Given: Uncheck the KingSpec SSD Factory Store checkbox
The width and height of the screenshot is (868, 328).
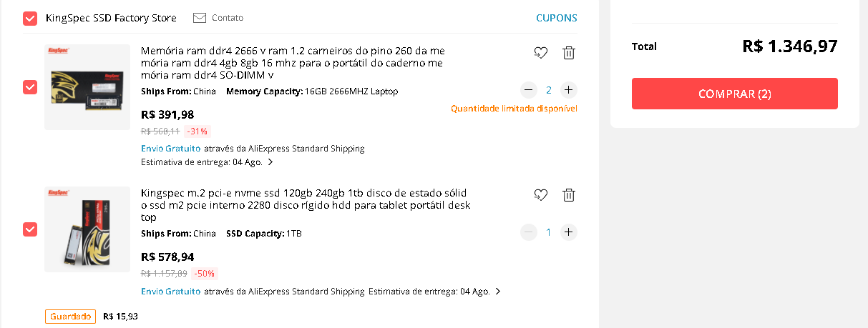Looking at the screenshot, I should (30, 19).
